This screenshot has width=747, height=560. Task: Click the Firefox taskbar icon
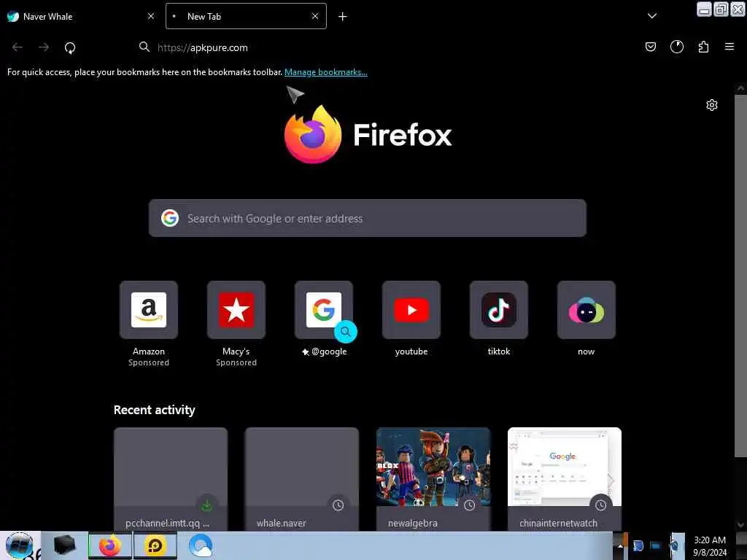click(109, 545)
